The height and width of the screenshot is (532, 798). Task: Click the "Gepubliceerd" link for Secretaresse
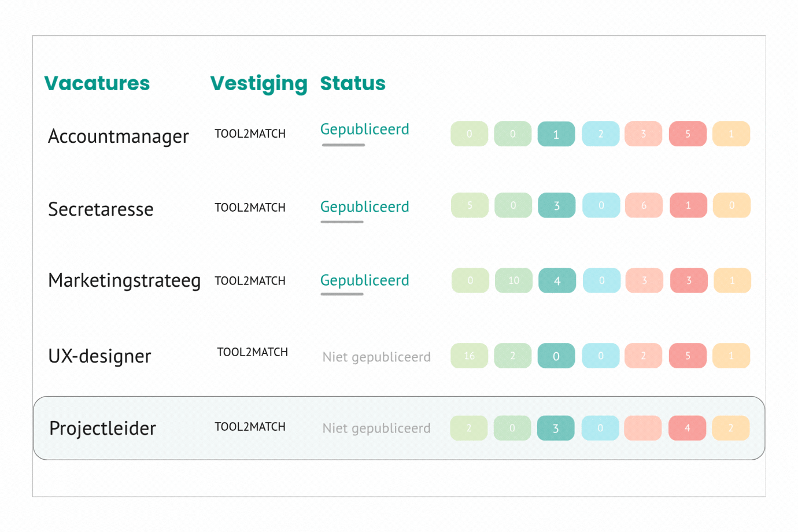pos(364,206)
